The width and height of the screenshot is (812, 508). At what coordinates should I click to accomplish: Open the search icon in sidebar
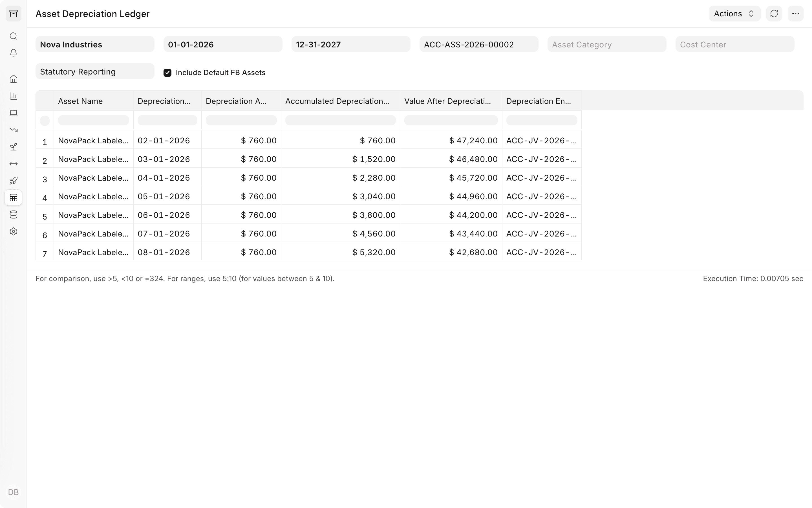[x=14, y=36]
